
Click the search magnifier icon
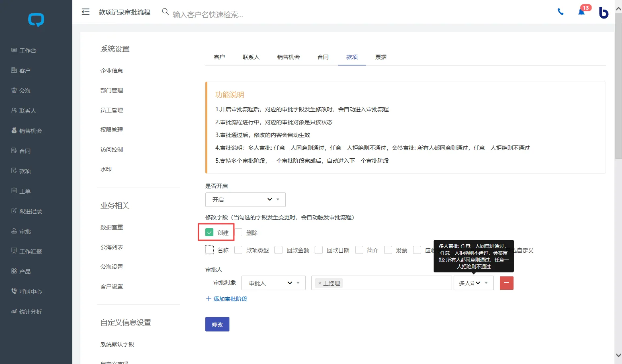tap(165, 12)
